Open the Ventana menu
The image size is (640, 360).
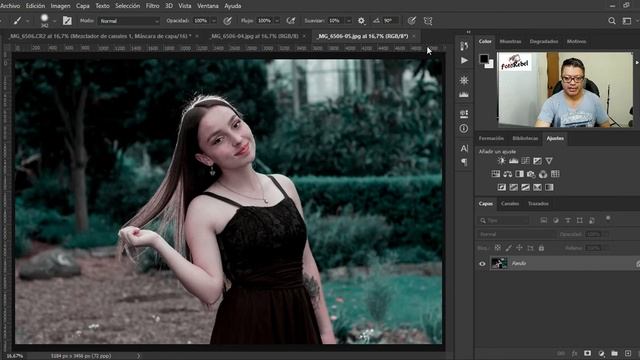pyautogui.click(x=208, y=6)
